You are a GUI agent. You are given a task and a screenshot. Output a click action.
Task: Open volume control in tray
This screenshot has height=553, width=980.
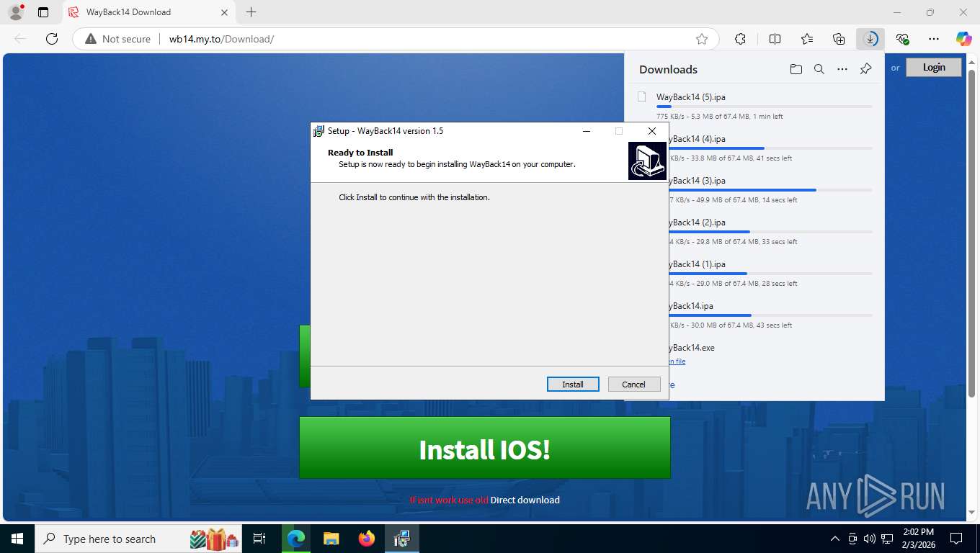coord(870,539)
